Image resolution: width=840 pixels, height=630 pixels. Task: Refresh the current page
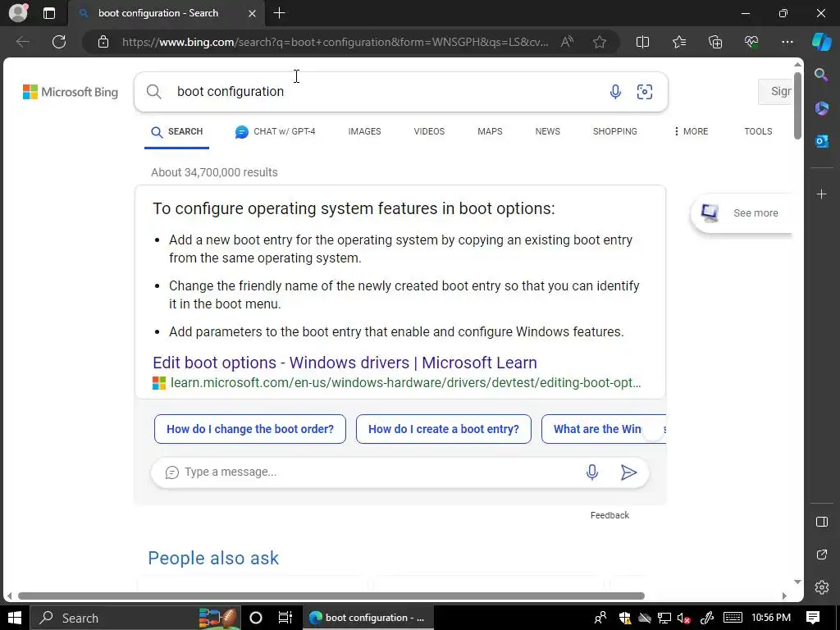(x=59, y=42)
